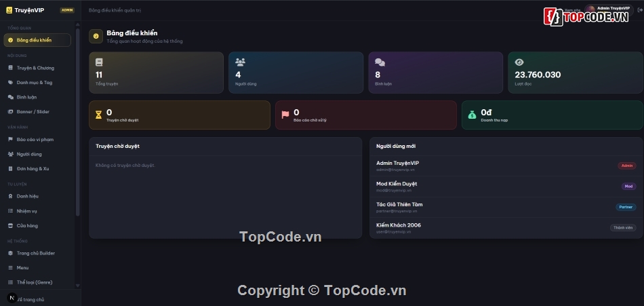This screenshot has width=644, height=306.
Task: Select Thể loại (Genre) in the sidebar
Action: (x=37, y=282)
